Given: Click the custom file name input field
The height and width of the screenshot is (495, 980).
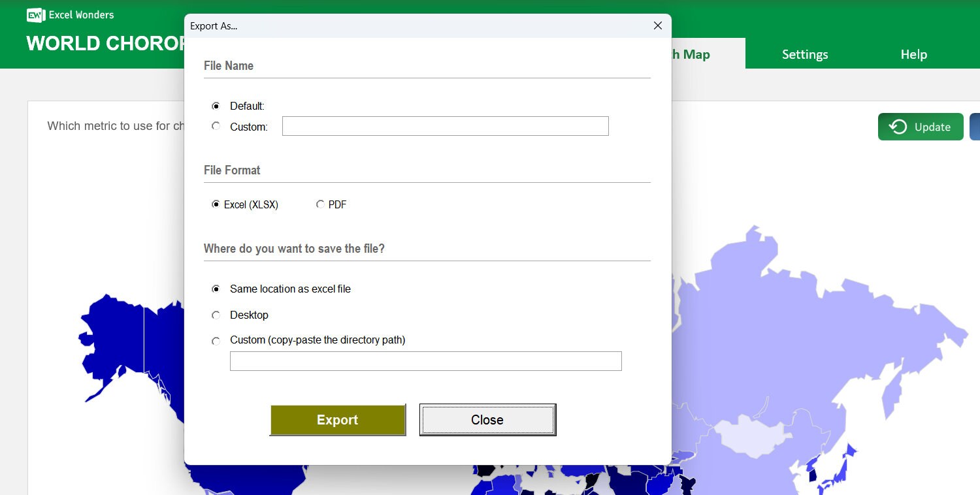Looking at the screenshot, I should pyautogui.click(x=445, y=125).
